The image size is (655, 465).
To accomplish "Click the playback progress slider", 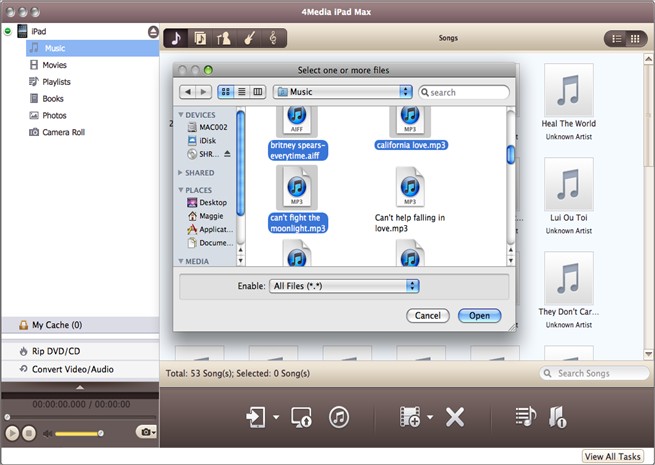I will (80, 417).
